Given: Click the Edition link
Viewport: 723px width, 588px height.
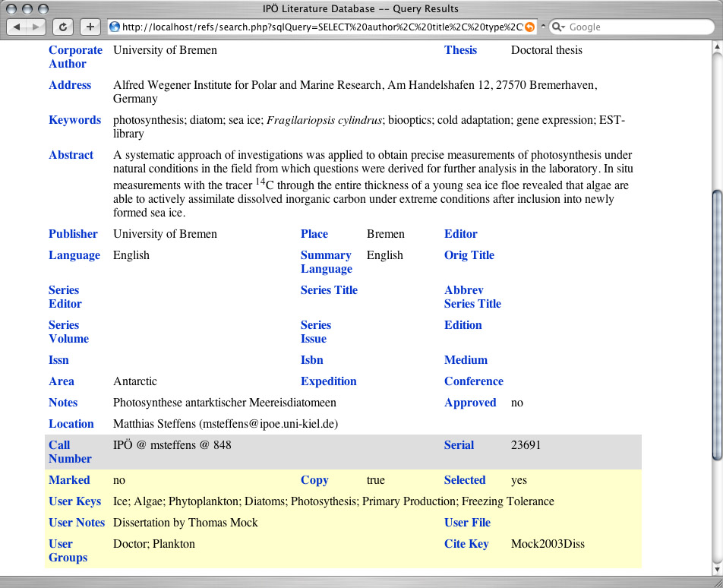Looking at the screenshot, I should pos(463,326).
